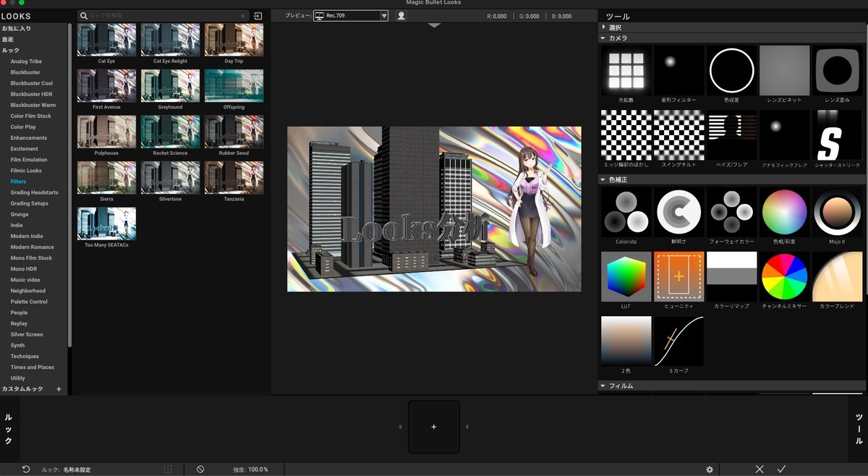Pick the レンズビネット lens vignette tool
This screenshot has height=476, width=868.
785,71
